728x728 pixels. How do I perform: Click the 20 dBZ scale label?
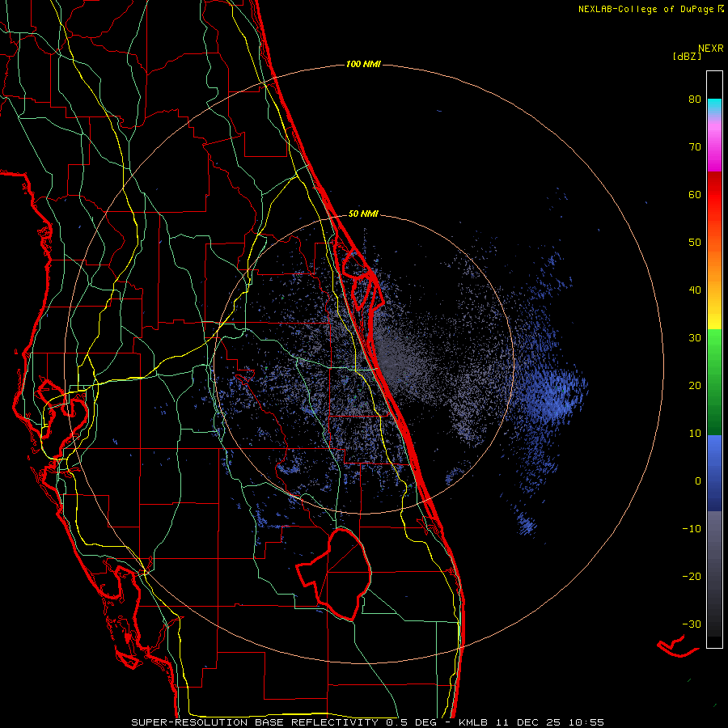coord(695,385)
